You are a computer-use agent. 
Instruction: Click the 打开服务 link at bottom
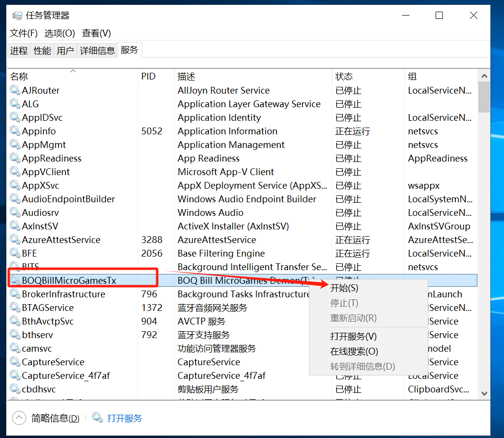(x=125, y=418)
